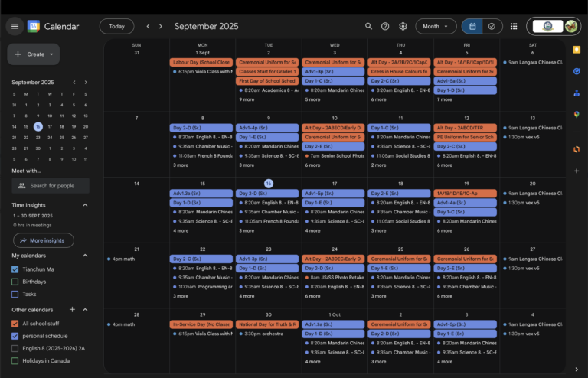Open the support help icon

(x=385, y=26)
